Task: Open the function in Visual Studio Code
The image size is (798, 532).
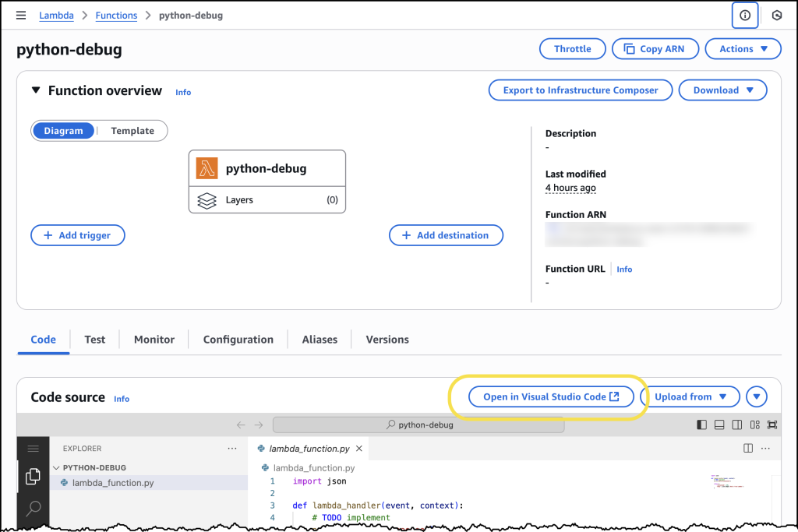Action: pyautogui.click(x=550, y=396)
